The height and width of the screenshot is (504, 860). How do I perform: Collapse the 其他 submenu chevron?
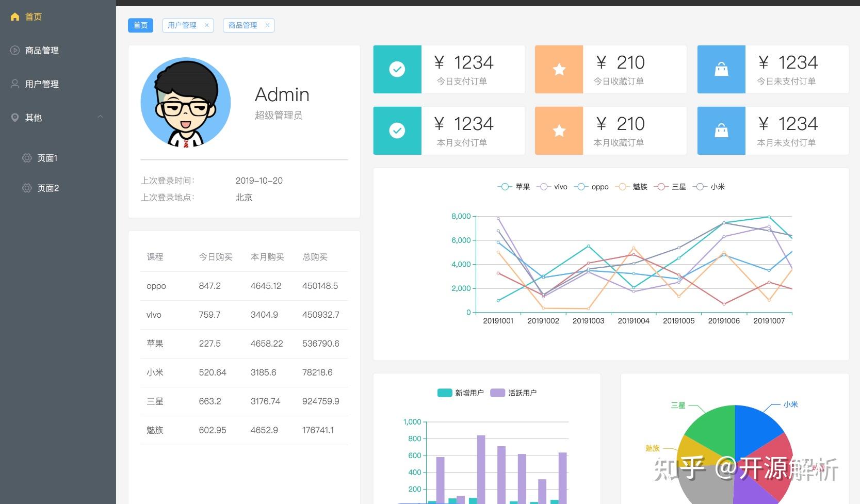pyautogui.click(x=101, y=117)
